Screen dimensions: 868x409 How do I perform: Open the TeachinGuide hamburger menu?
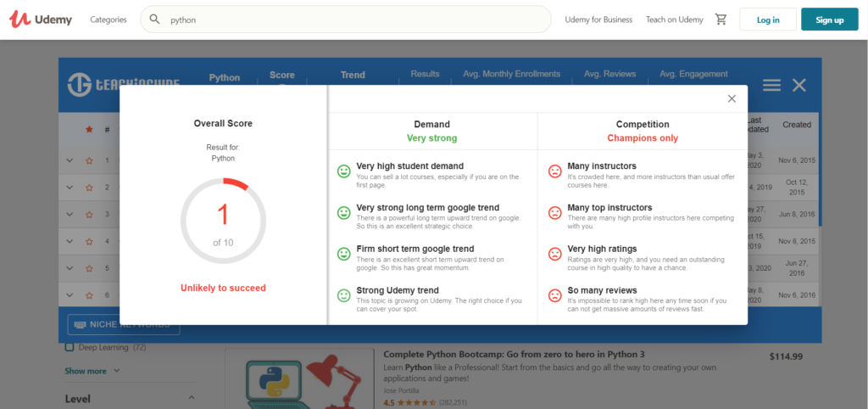pos(771,85)
